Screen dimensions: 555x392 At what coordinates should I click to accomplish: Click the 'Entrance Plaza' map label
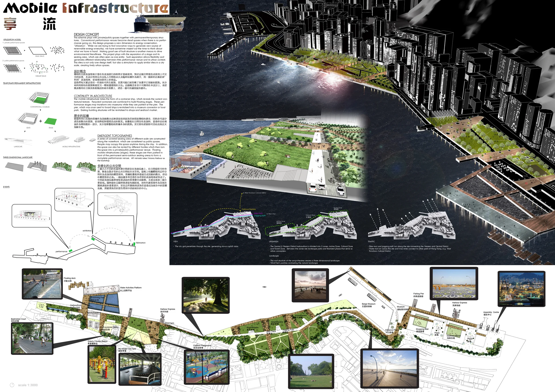pos(392,330)
